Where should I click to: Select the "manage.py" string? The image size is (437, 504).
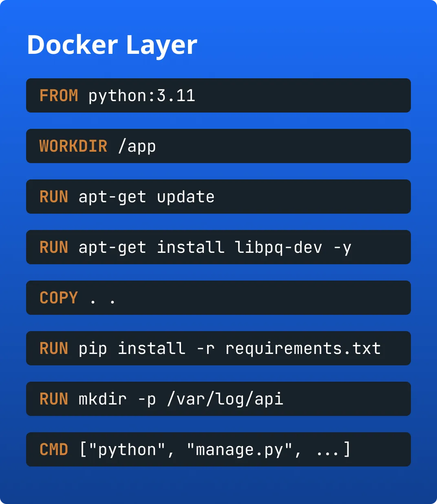[239, 450]
